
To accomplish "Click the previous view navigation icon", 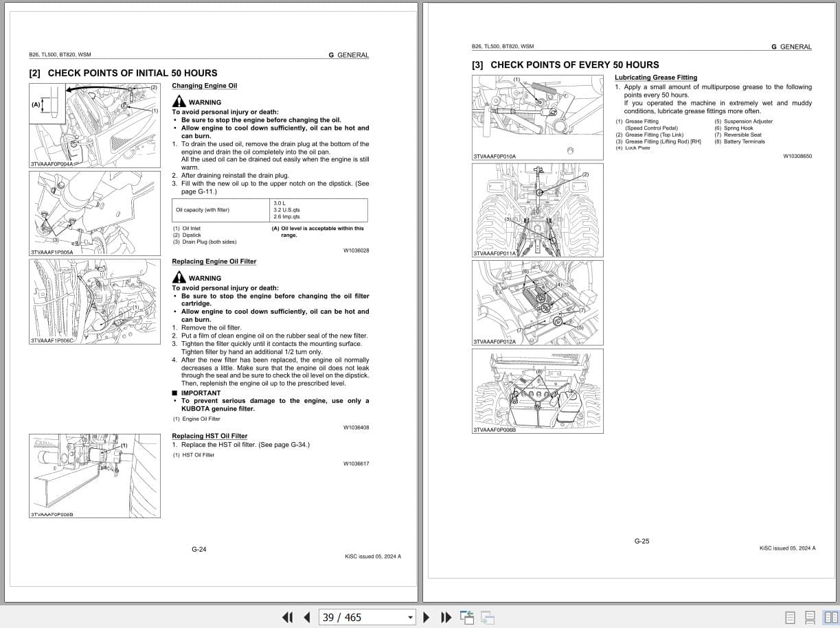I will [x=467, y=617].
